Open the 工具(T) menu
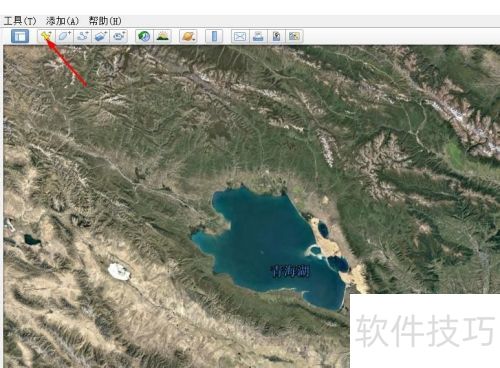Image resolution: width=500 pixels, height=368 pixels. [20, 21]
